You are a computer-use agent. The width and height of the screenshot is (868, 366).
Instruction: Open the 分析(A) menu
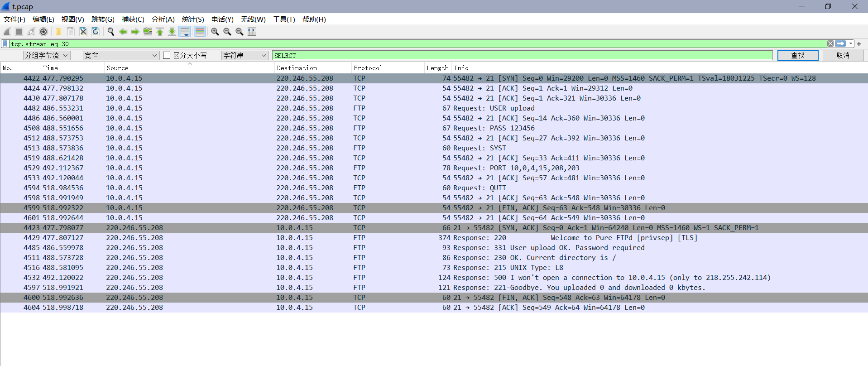tap(163, 19)
